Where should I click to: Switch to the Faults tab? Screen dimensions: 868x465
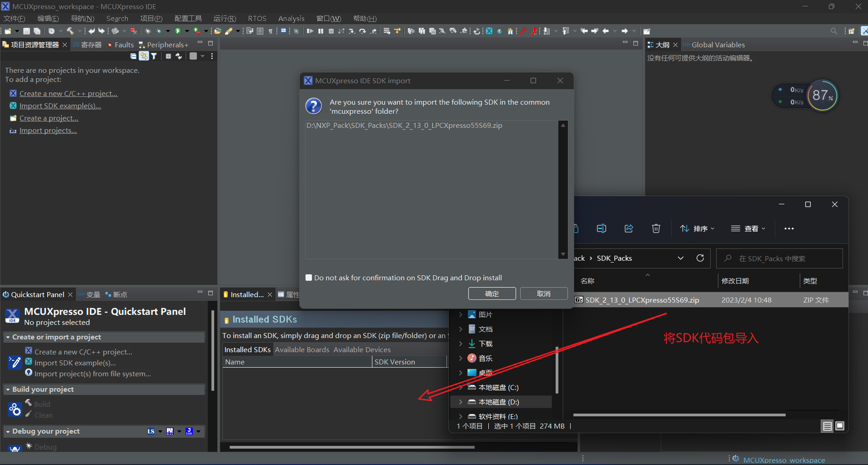coord(120,45)
